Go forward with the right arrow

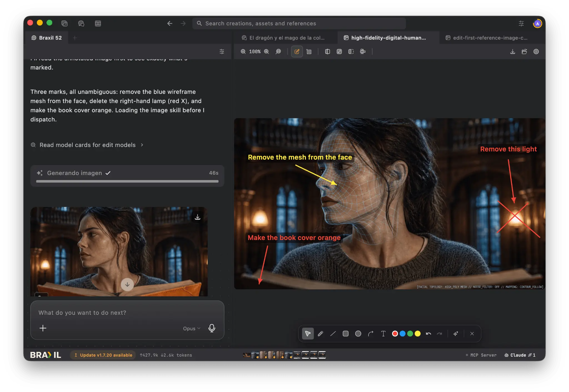coord(183,24)
